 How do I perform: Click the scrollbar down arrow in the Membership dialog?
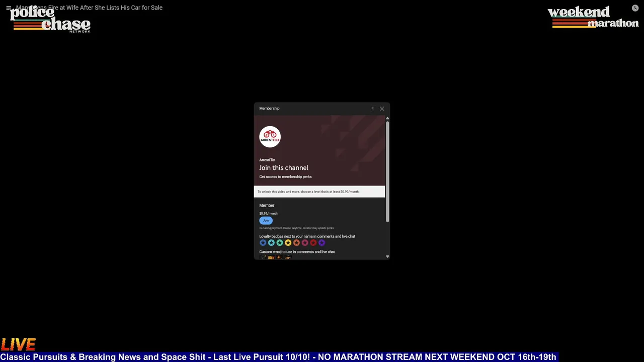click(387, 256)
